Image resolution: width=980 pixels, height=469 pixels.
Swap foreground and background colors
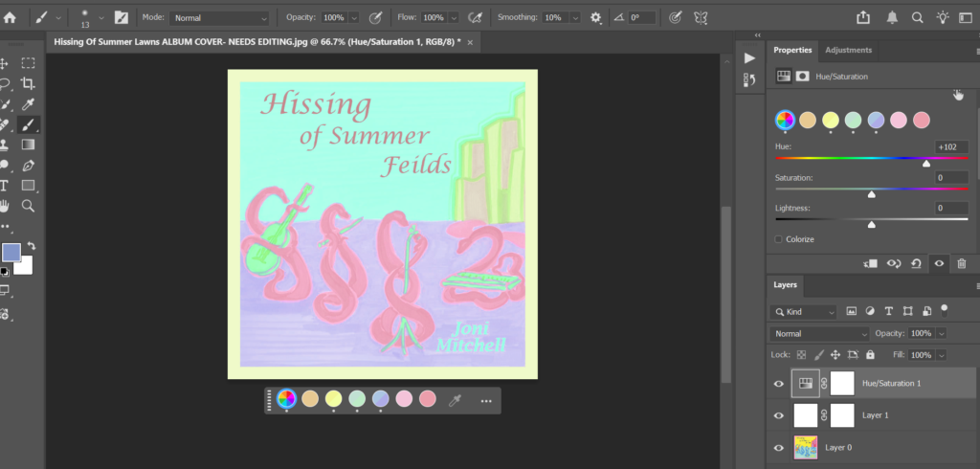[x=32, y=246]
